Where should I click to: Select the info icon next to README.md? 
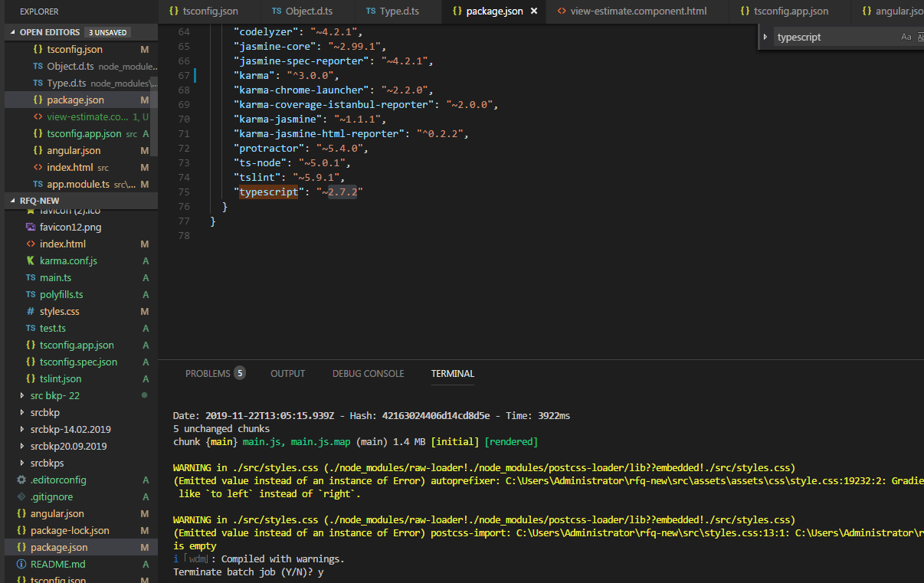tap(23, 563)
